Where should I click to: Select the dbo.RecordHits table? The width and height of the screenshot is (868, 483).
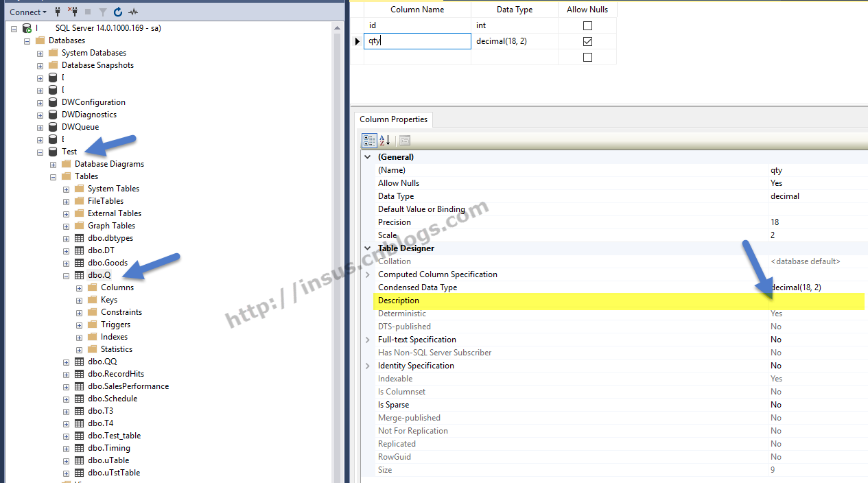pos(115,374)
